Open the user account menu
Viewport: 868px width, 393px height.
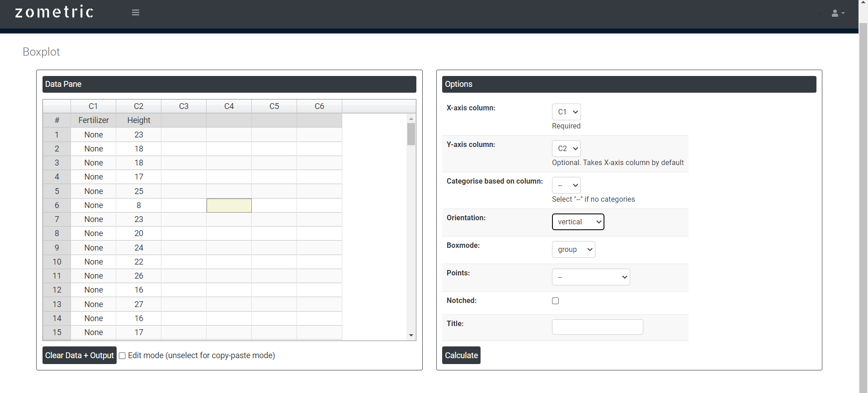click(x=837, y=13)
